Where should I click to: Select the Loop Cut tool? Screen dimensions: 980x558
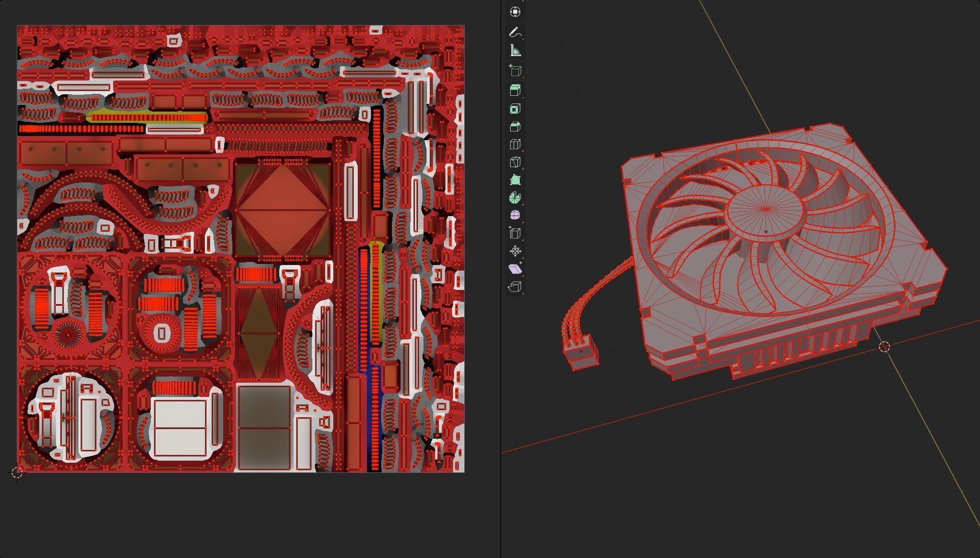tap(515, 144)
